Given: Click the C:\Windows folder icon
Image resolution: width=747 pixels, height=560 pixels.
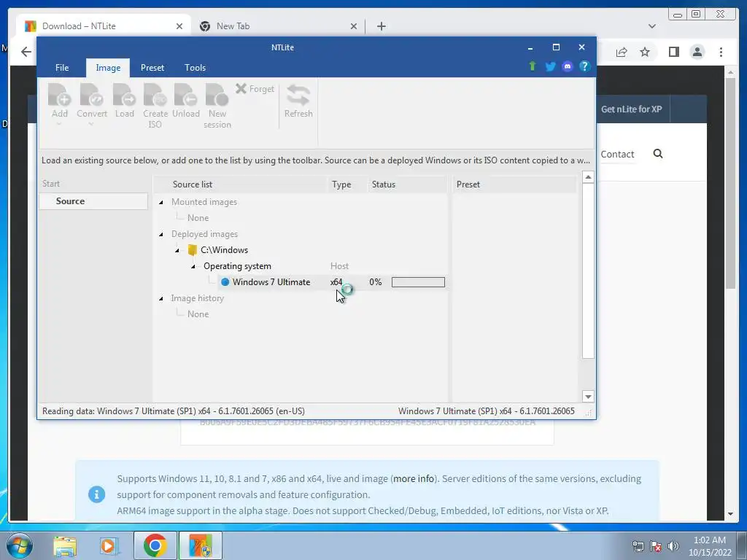Looking at the screenshot, I should (193, 250).
